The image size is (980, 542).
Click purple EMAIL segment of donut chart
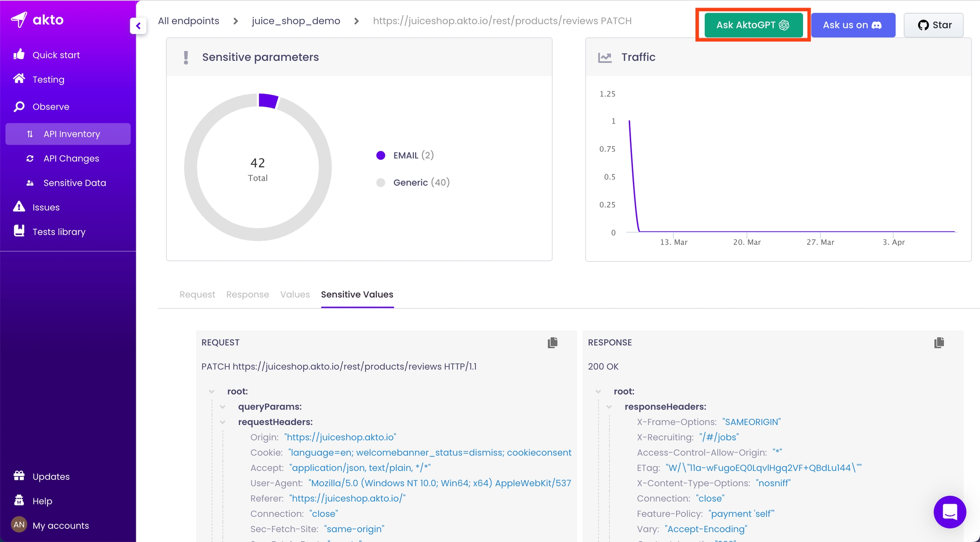(268, 101)
